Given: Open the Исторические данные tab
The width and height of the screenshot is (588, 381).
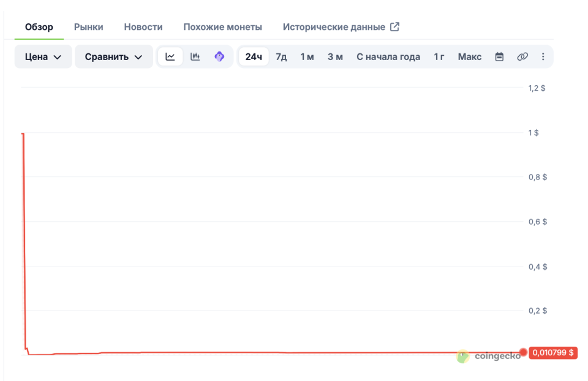Looking at the screenshot, I should coord(334,27).
